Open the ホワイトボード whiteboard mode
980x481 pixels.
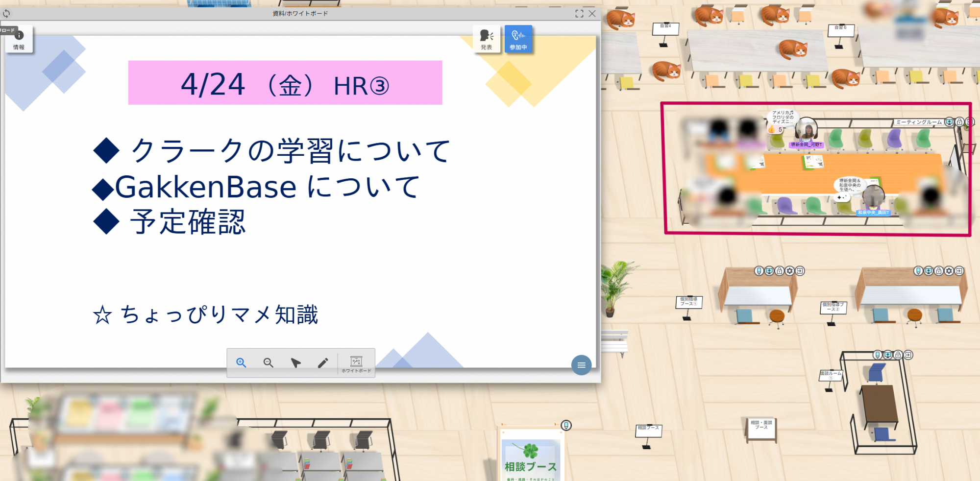coord(356,363)
